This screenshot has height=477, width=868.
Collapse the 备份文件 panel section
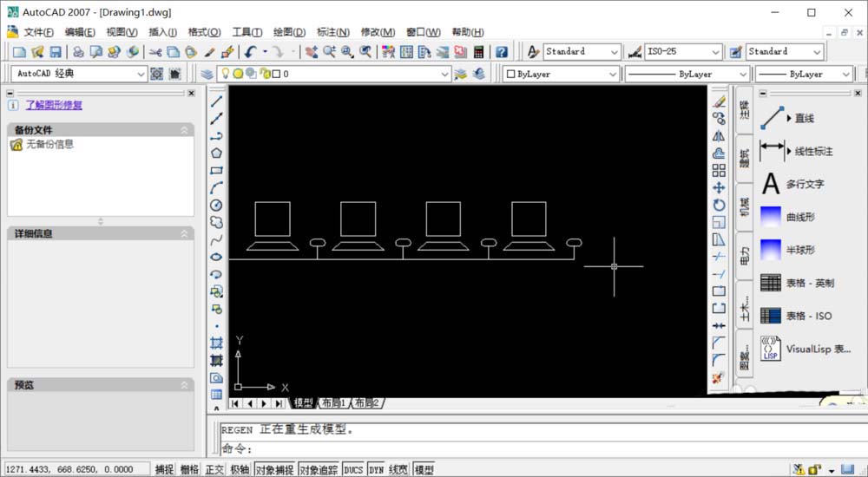coord(184,130)
